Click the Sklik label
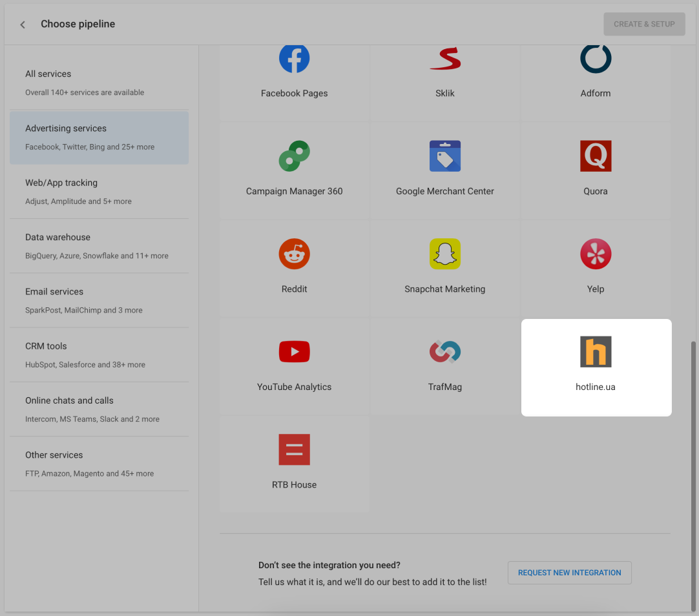Viewport: 699px width, 616px height. point(445,93)
